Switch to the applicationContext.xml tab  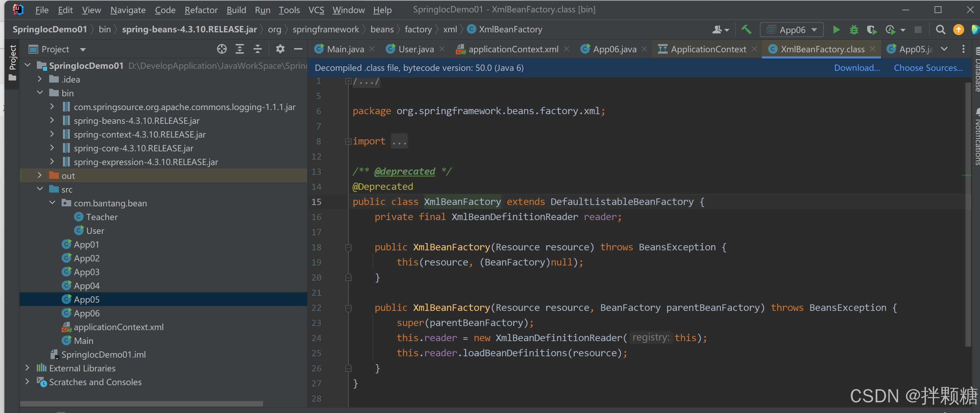(x=513, y=49)
